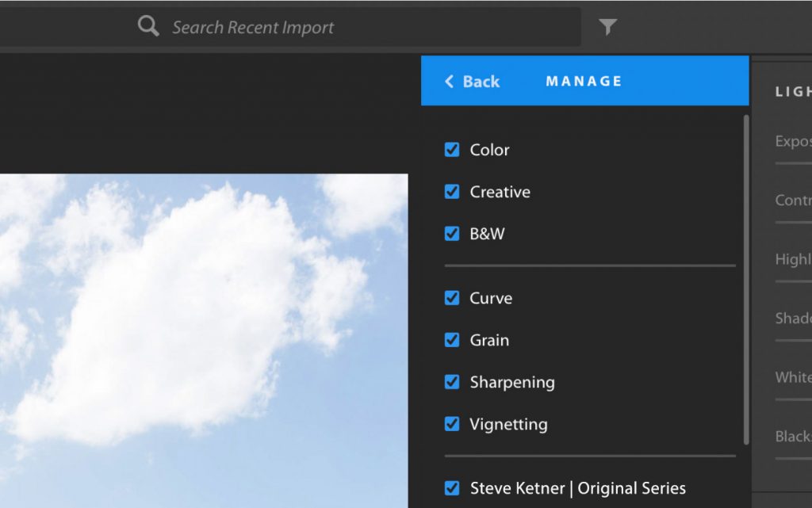The height and width of the screenshot is (508, 812).
Task: Click the Whites slider track
Action: click(x=793, y=399)
